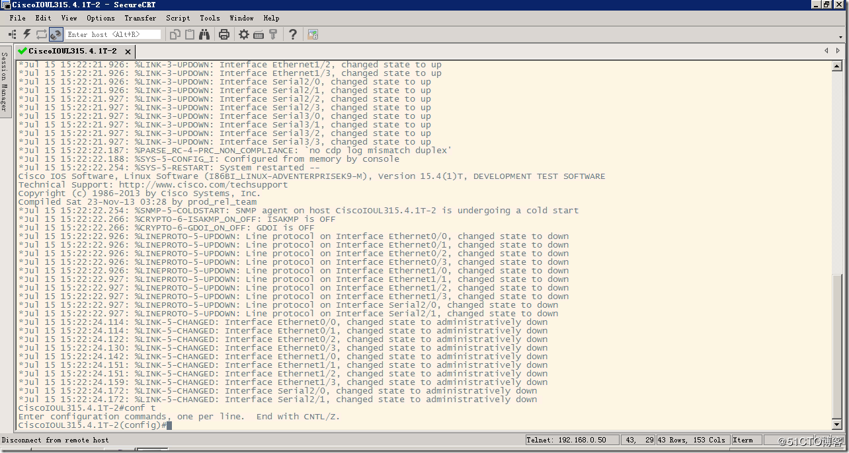Click the Public Key assistant key icon

pyautogui.click(x=273, y=35)
